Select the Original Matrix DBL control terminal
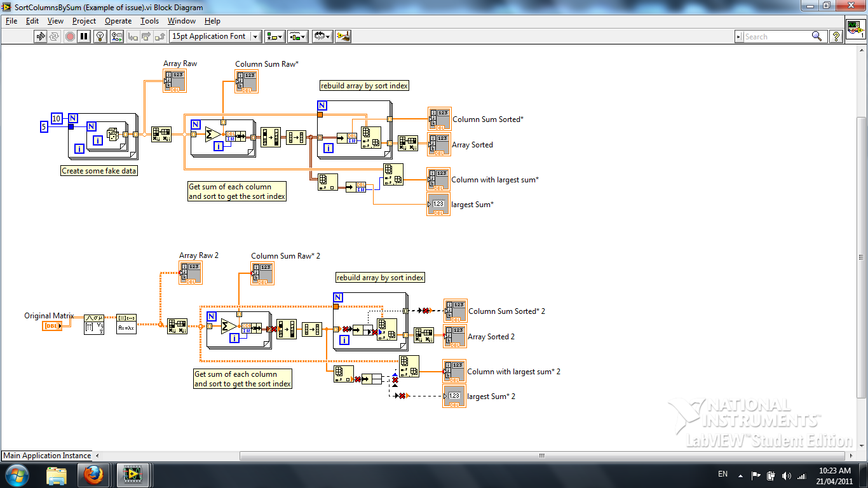This screenshot has width=868, height=488. tap(51, 326)
